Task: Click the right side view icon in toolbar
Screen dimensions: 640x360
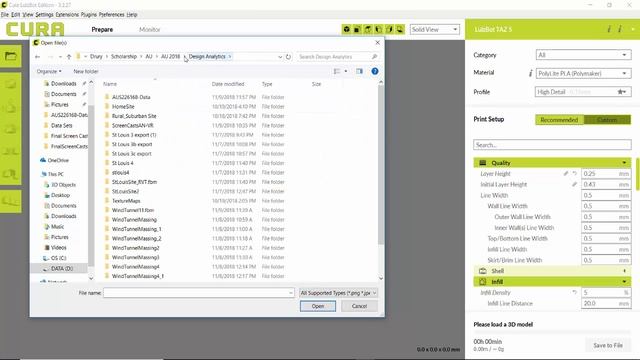Action: [x=389, y=29]
